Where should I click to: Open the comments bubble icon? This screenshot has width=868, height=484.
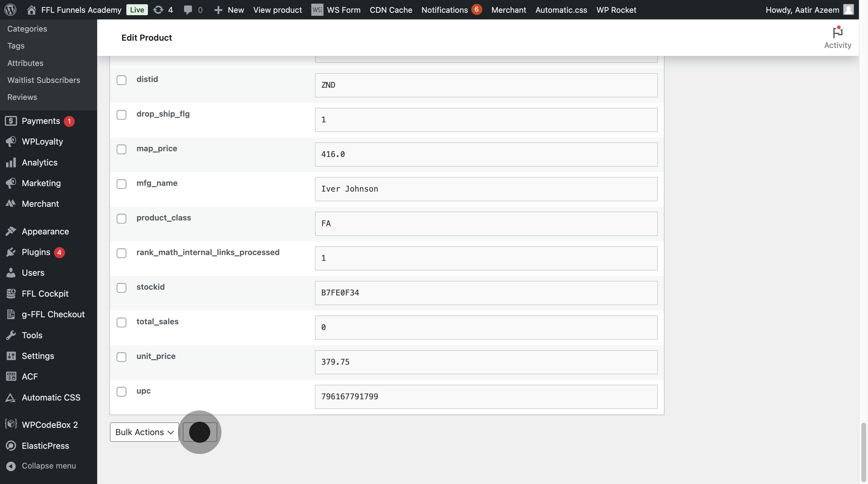(x=188, y=10)
